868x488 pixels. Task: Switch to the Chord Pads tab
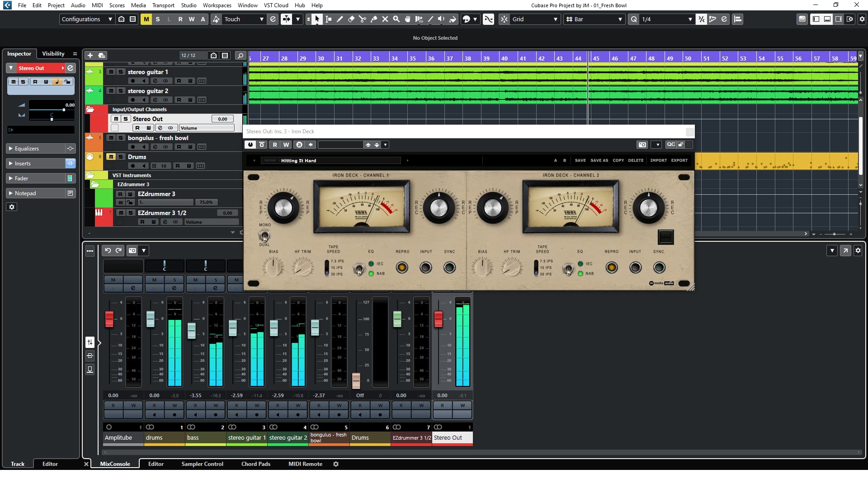click(x=256, y=464)
